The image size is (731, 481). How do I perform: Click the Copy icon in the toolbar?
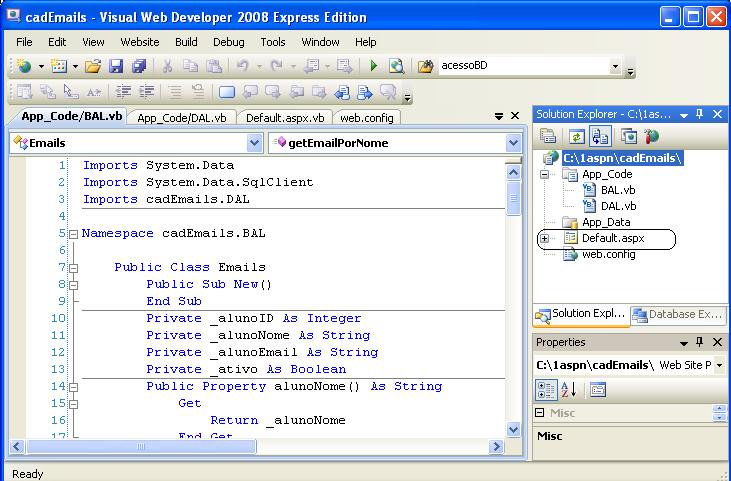click(190, 66)
